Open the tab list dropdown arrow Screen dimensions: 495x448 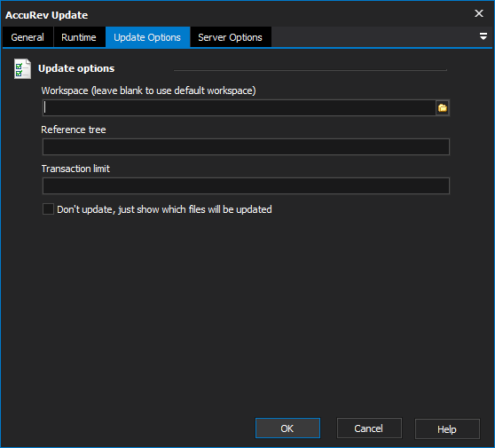click(x=483, y=36)
